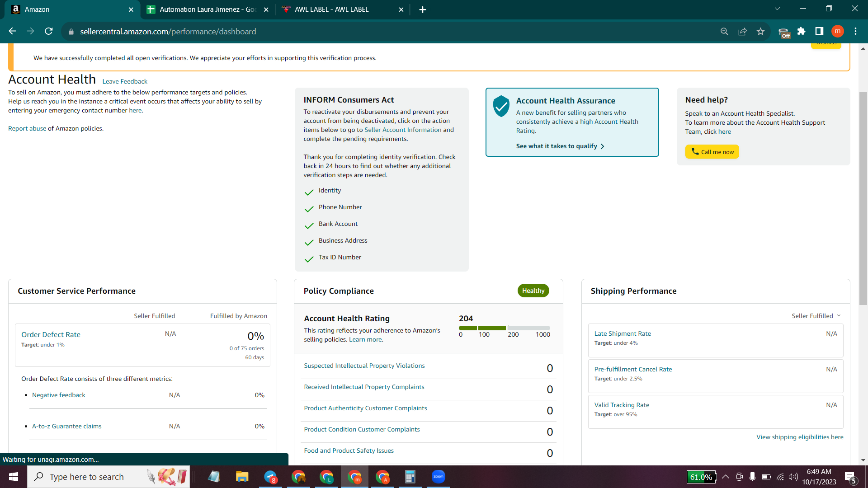Open the Calculator from the taskbar
Image resolution: width=868 pixels, height=488 pixels.
(410, 477)
